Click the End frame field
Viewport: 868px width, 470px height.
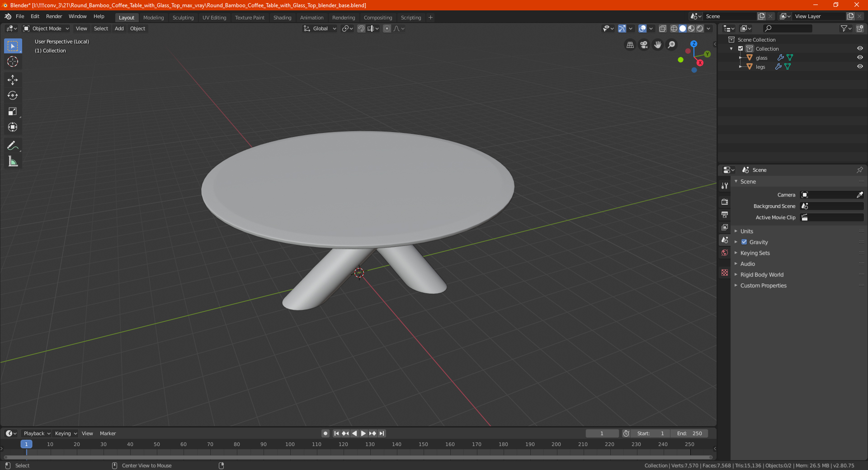pyautogui.click(x=689, y=433)
